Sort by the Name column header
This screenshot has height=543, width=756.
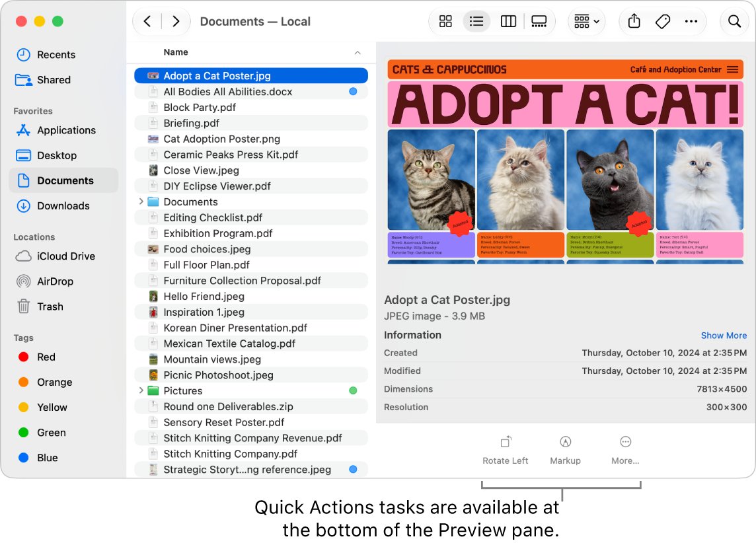tap(176, 52)
